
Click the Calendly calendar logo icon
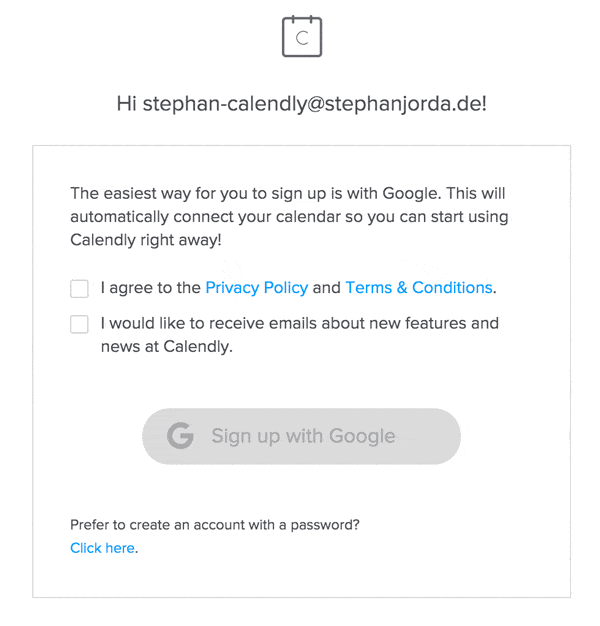pos(302,36)
